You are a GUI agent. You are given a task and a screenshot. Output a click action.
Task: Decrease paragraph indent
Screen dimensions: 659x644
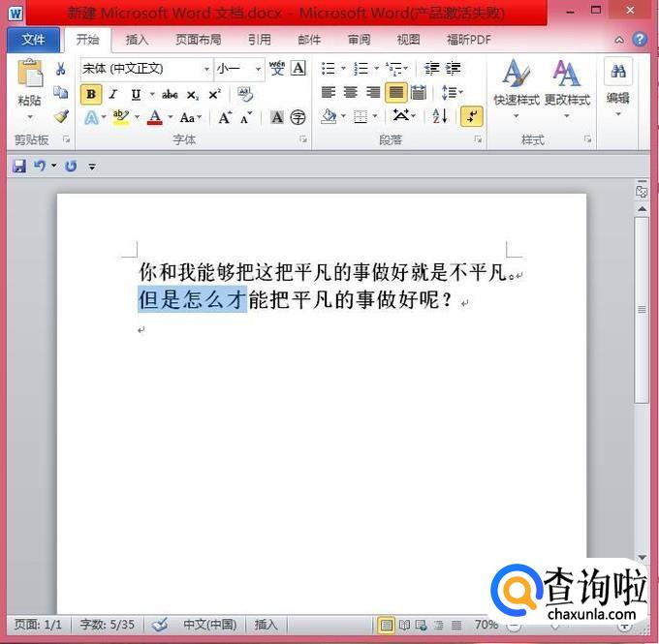click(x=431, y=68)
